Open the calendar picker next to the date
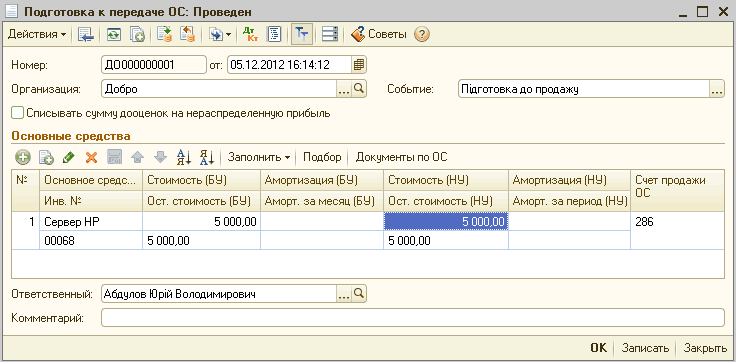Image resolution: width=736 pixels, height=362 pixels. (359, 65)
